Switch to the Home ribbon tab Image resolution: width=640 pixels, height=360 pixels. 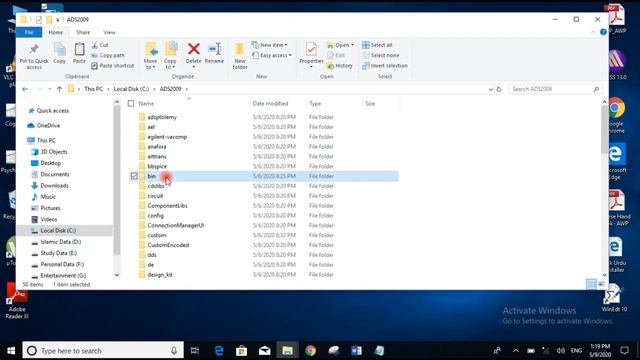point(56,32)
